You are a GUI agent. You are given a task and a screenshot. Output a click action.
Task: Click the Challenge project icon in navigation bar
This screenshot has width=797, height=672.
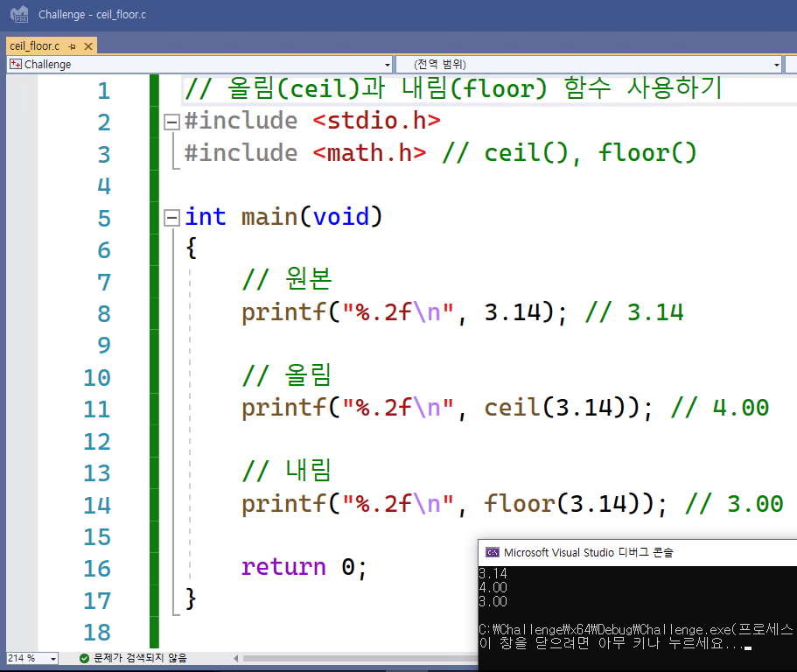(x=15, y=65)
